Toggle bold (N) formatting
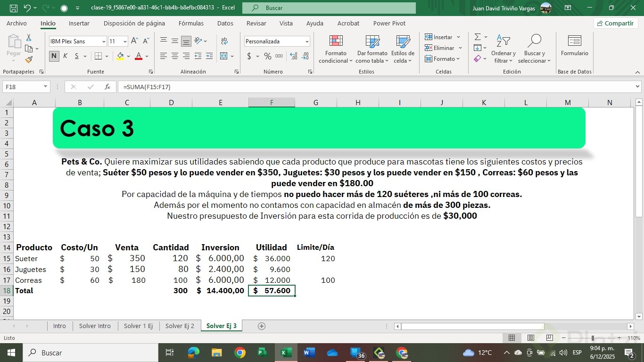 coord(54,56)
